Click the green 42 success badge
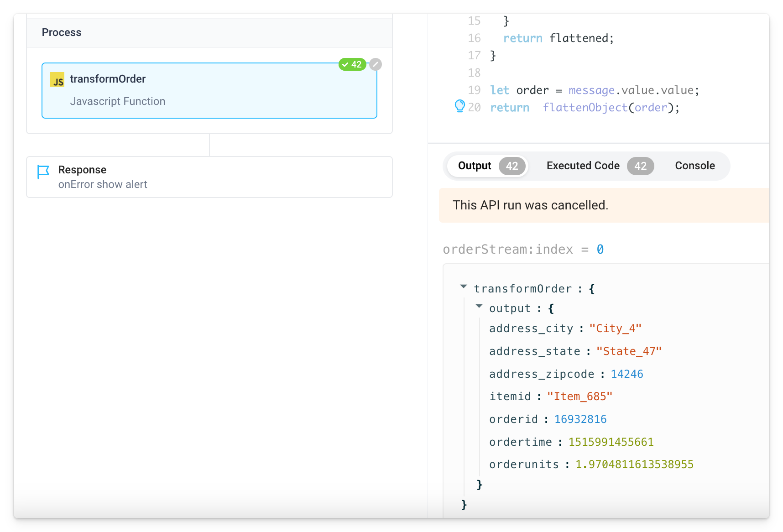The height and width of the screenshot is (532, 783). click(x=352, y=64)
